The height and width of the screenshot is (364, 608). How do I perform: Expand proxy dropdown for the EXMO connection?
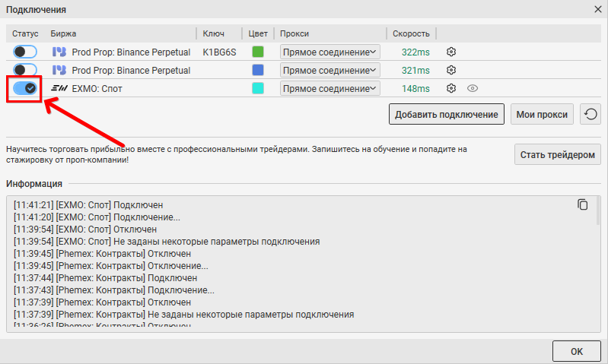(330, 88)
